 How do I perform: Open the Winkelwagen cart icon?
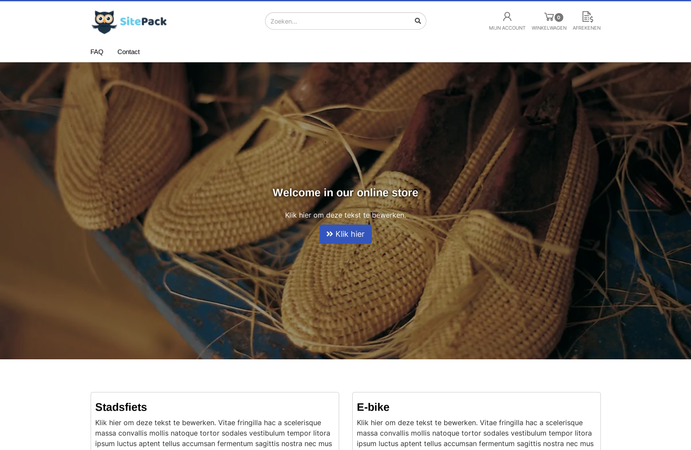pos(549,17)
